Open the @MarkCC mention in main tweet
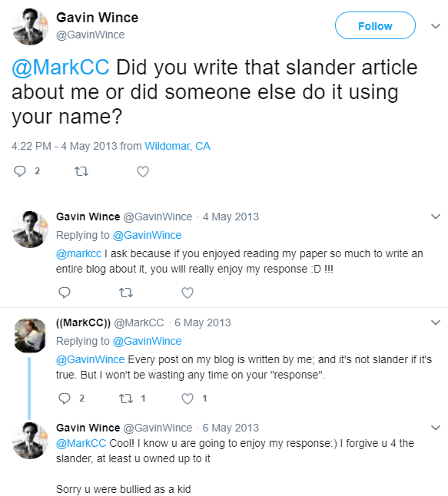The image size is (448, 496). (x=61, y=68)
